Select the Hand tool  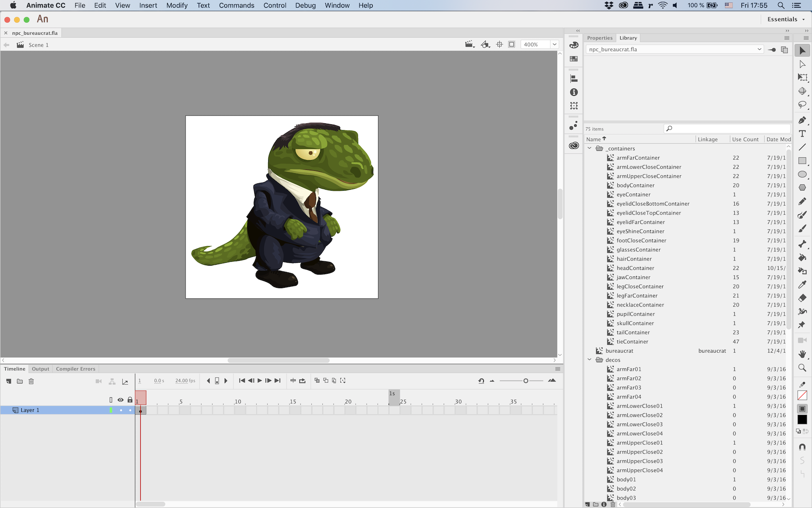click(802, 354)
